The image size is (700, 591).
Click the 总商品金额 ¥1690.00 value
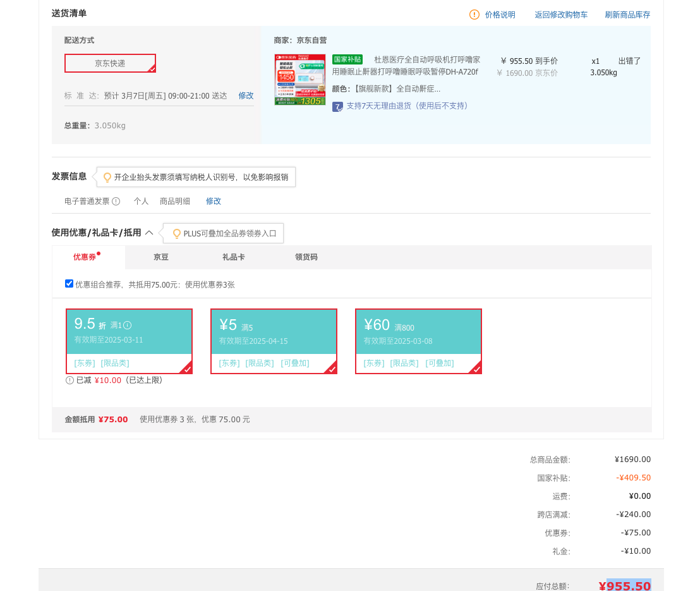click(x=632, y=460)
